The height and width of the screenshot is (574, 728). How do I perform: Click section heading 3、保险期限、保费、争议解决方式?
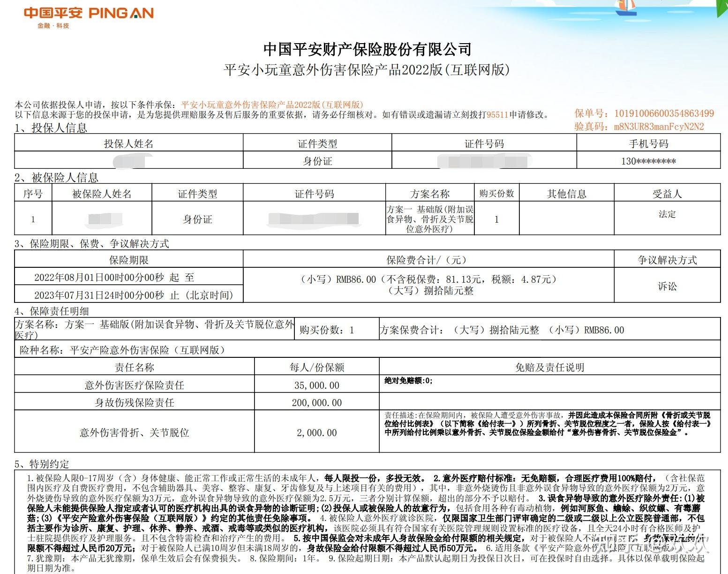[91, 244]
